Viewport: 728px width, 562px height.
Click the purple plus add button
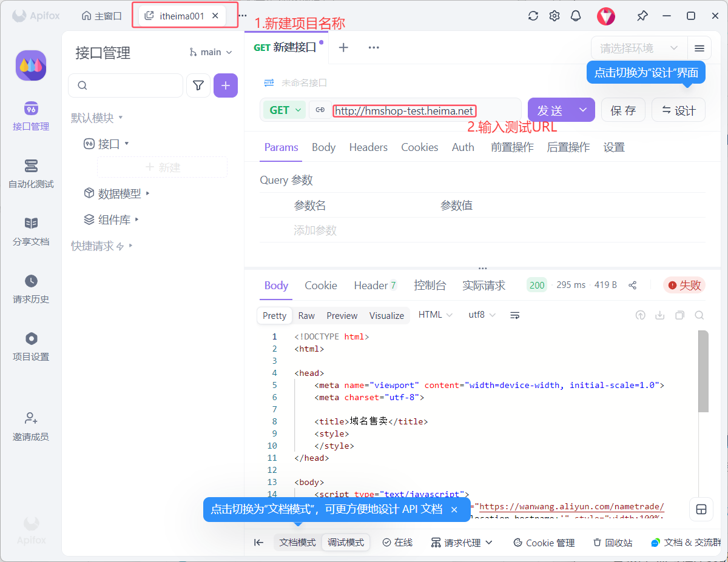point(226,85)
